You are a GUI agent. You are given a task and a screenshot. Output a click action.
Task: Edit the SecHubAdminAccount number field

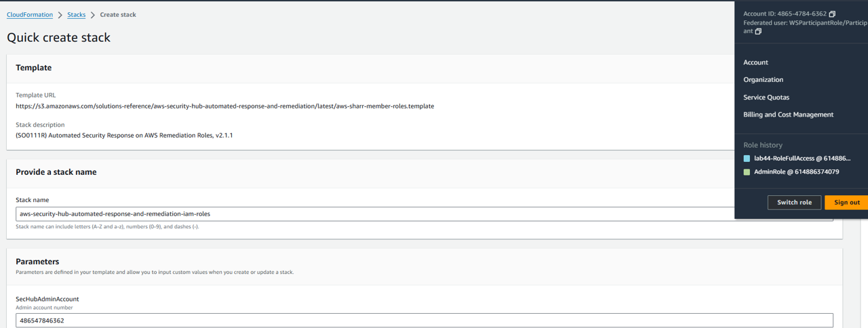pos(425,321)
